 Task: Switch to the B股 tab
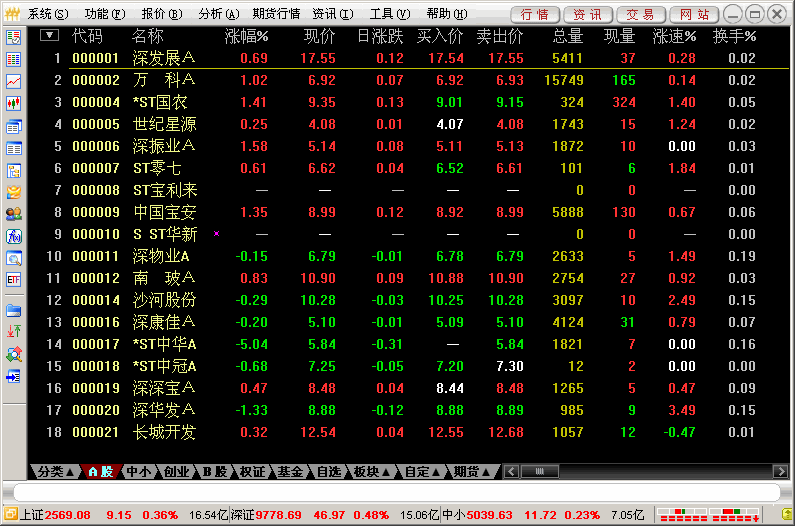214,472
